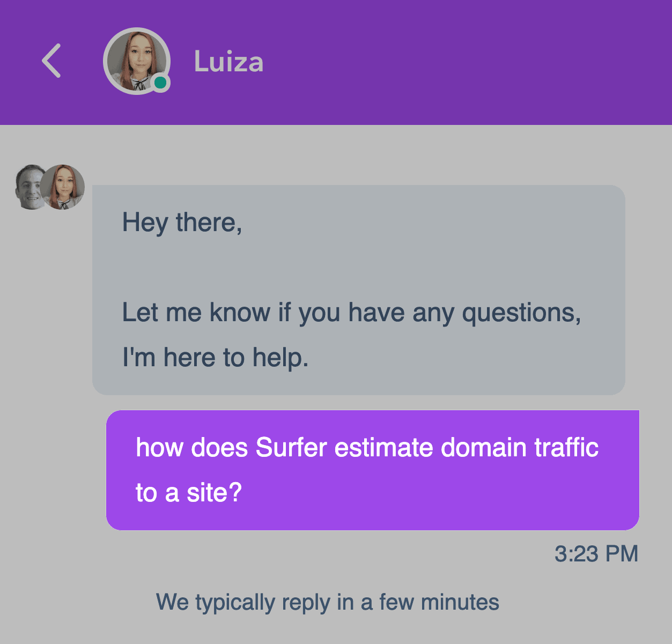Click 'We typically reply in a few minutes'
This screenshot has height=644, width=672.
click(x=328, y=602)
